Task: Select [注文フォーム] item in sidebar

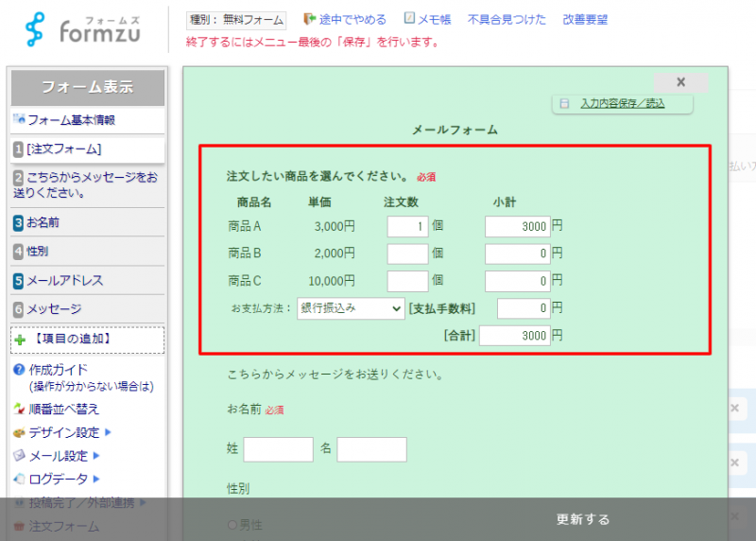Action: pos(87,149)
